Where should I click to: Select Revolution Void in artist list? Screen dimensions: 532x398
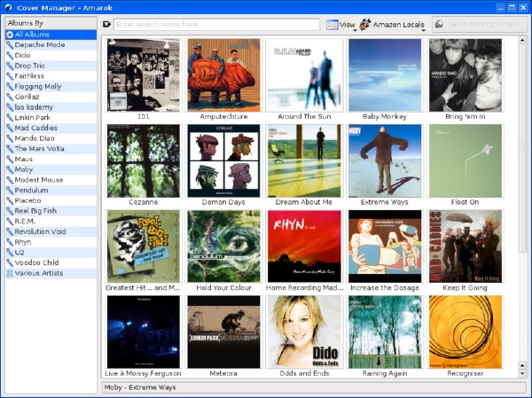pos(51,231)
